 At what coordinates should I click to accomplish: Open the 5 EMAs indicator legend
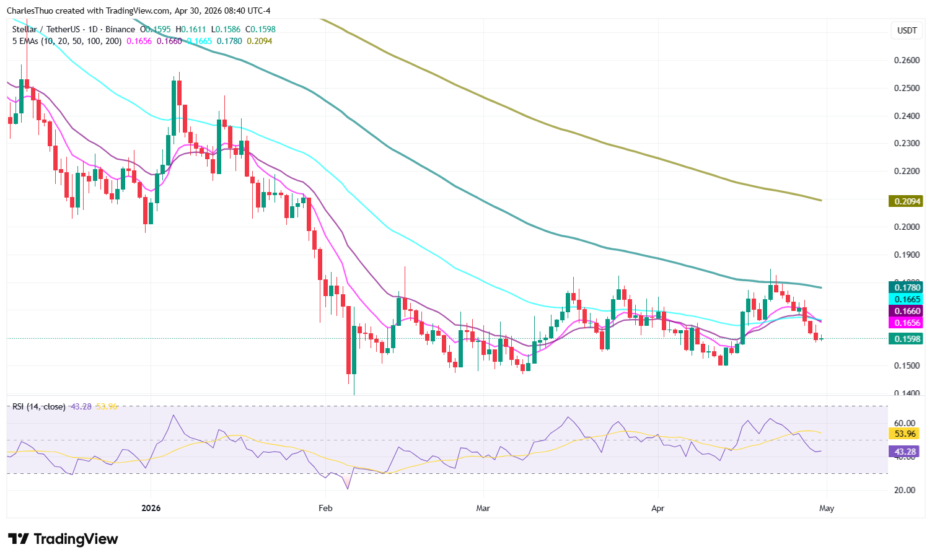67,41
